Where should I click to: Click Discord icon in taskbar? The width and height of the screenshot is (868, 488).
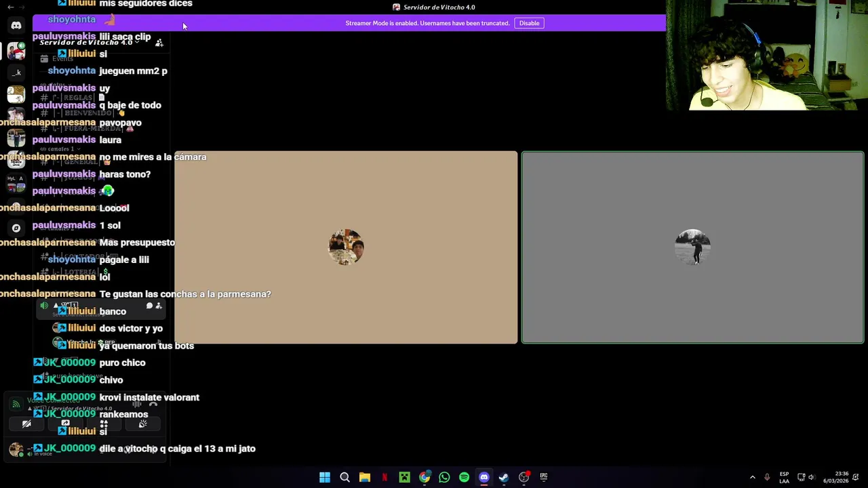pyautogui.click(x=484, y=477)
